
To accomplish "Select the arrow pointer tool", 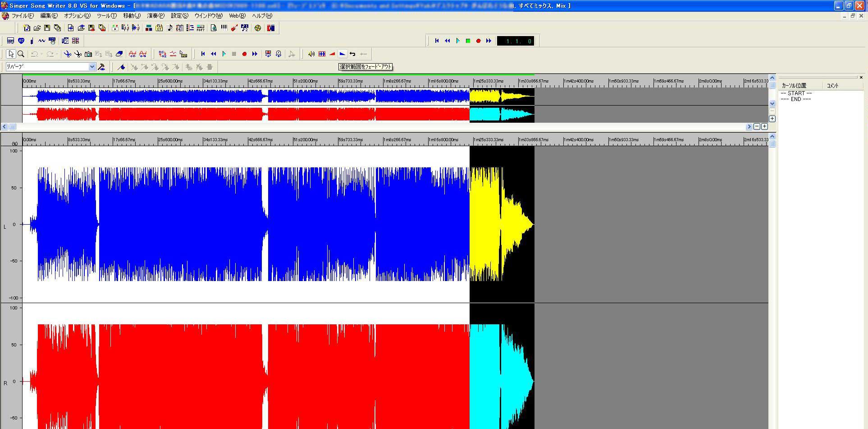I will point(11,54).
